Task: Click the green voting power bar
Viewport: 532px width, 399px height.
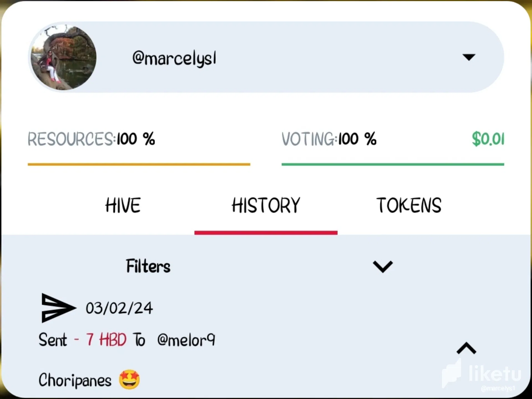Action: pyautogui.click(x=393, y=164)
